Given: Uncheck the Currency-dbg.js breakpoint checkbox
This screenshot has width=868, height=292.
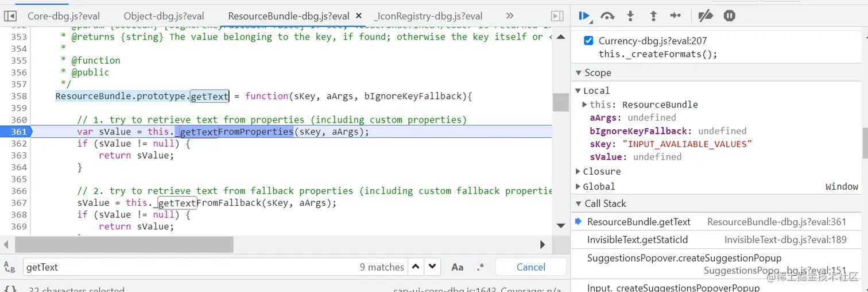Looking at the screenshot, I should (588, 41).
